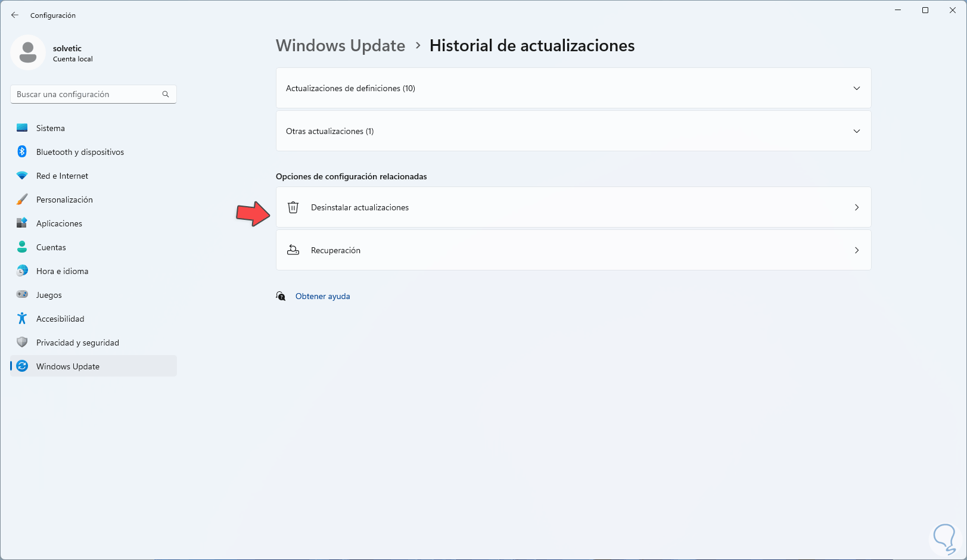Image resolution: width=967 pixels, height=560 pixels.
Task: Click Opciones de configuración relacionadas heading
Action: point(352,176)
